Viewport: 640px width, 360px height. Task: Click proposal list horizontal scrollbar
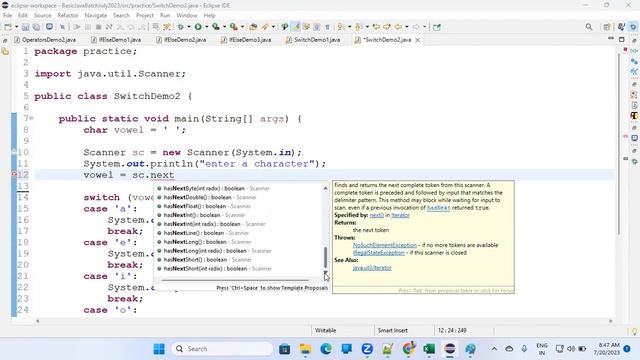click(x=235, y=280)
